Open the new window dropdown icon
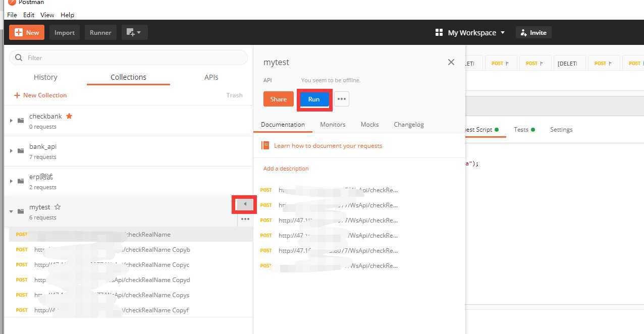 (x=134, y=32)
